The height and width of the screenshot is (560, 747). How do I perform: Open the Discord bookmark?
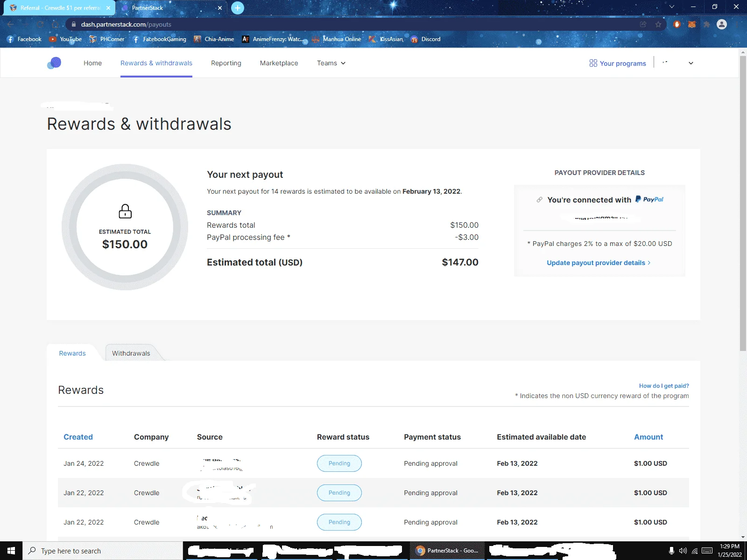(425, 39)
